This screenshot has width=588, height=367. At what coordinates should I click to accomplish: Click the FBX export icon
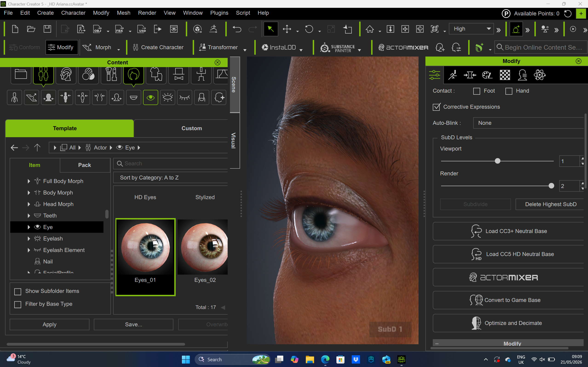(119, 29)
